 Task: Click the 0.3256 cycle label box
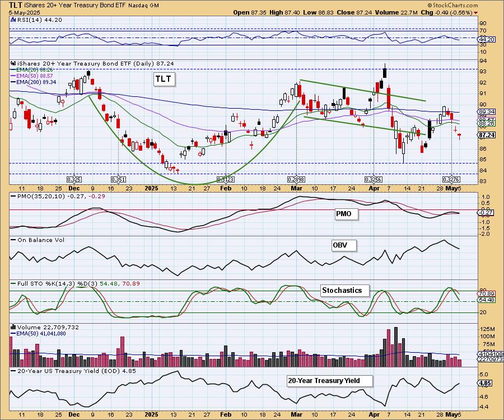373,179
